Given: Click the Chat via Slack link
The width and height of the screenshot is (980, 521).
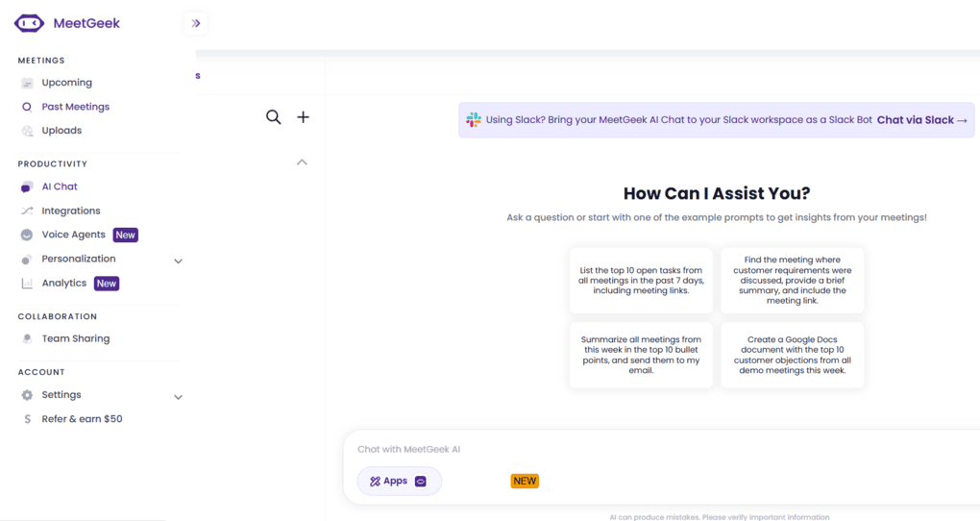Looking at the screenshot, I should pos(921,120).
